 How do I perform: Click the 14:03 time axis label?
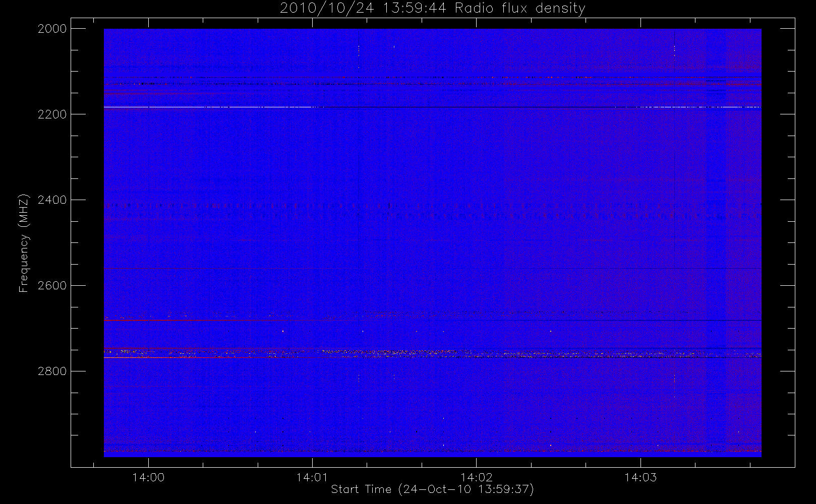coord(640,477)
